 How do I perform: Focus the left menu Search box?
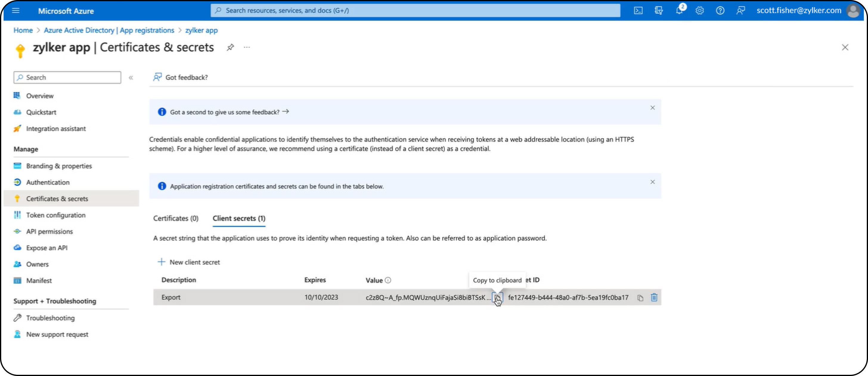(x=67, y=77)
